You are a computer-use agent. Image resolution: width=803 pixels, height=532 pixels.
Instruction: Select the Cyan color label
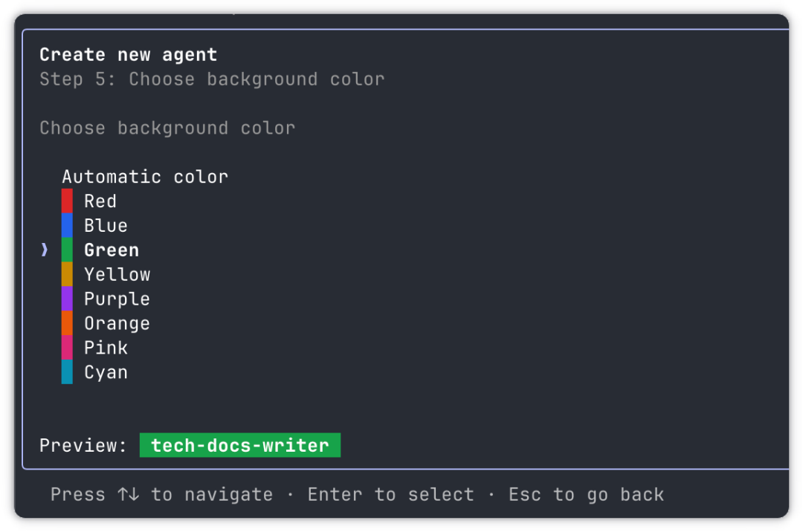click(x=106, y=372)
